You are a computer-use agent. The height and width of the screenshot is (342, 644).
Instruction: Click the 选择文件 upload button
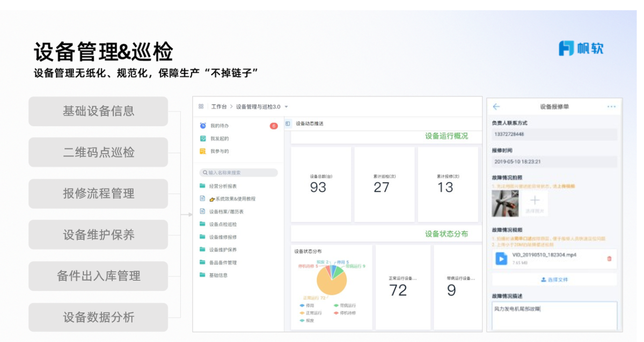click(x=554, y=280)
